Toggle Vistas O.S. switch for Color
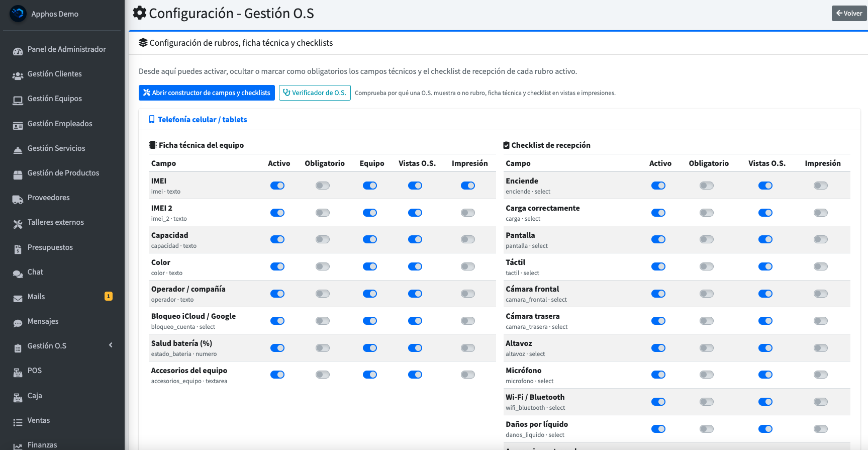868x450 pixels. (x=415, y=266)
